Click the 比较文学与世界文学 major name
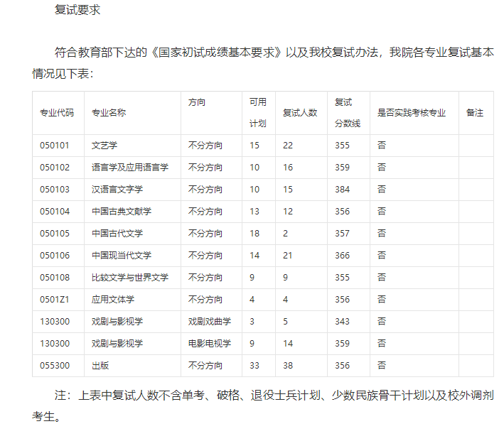This screenshot has width=504, height=441. point(130,278)
